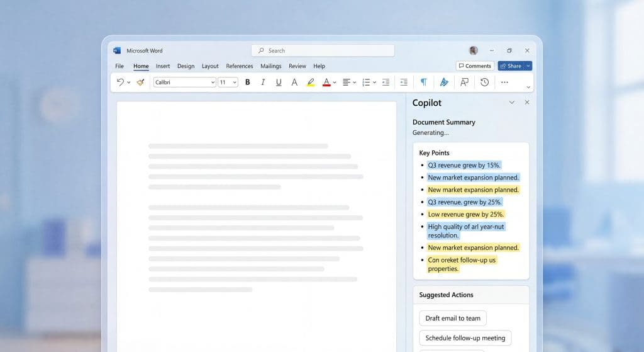Open the Calibri font name dropdown

[184, 82]
